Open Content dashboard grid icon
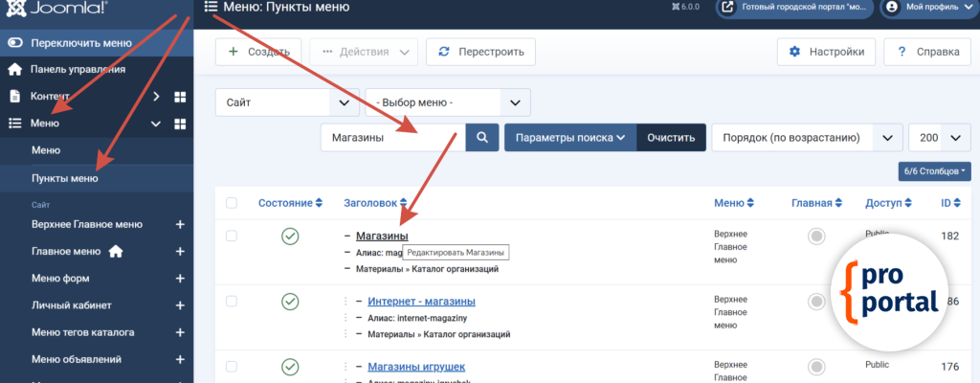The image size is (980, 383). coord(179,97)
